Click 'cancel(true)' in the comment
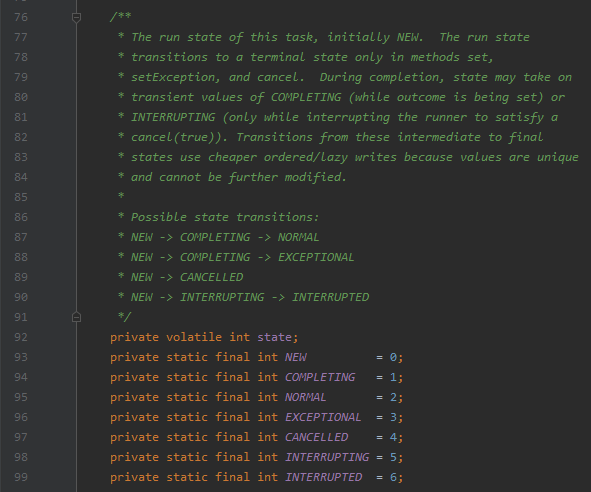Viewport: 591px width, 492px height. click(x=176, y=137)
